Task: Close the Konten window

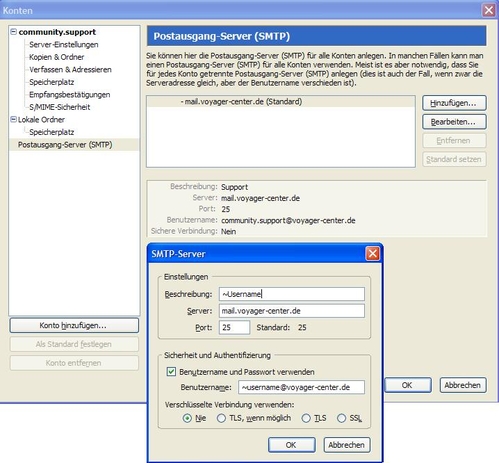Action: [x=489, y=10]
